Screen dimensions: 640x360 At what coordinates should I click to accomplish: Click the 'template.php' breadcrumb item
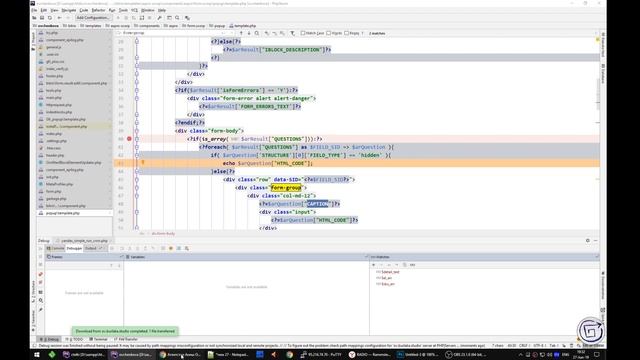point(242,26)
